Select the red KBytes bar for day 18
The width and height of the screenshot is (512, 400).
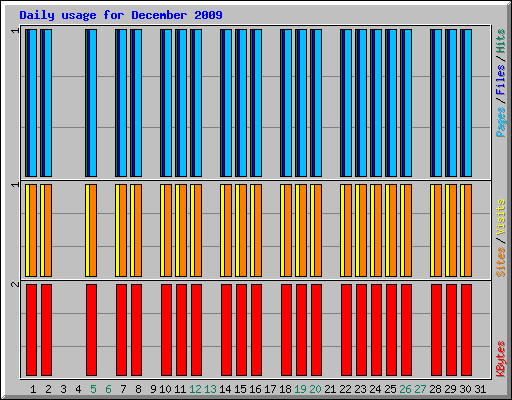[286, 330]
